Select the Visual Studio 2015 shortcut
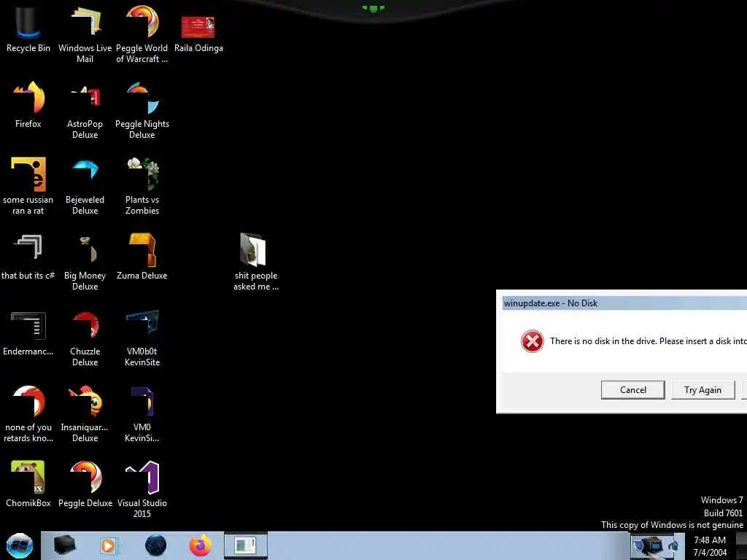This screenshot has height=560, width=747. [x=142, y=489]
